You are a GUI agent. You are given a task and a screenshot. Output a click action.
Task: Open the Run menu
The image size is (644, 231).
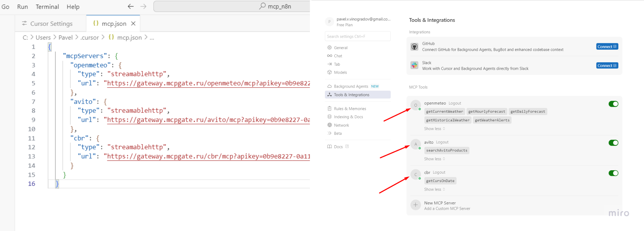pyautogui.click(x=23, y=7)
